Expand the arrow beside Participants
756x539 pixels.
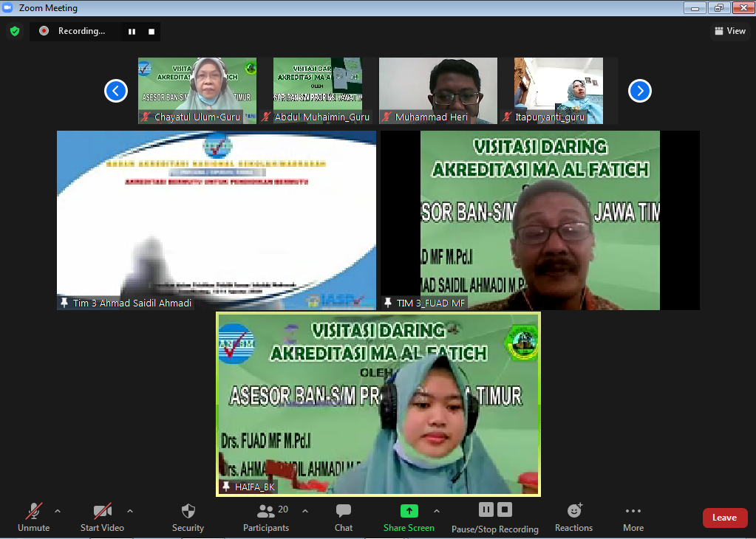coord(305,511)
